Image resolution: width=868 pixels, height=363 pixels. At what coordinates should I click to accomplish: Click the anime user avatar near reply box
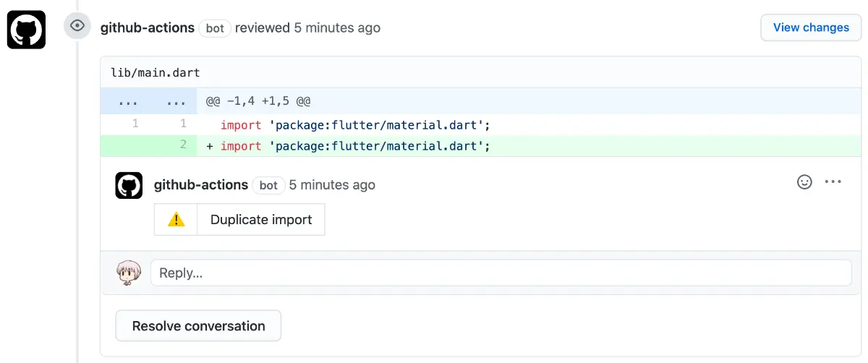tap(129, 273)
